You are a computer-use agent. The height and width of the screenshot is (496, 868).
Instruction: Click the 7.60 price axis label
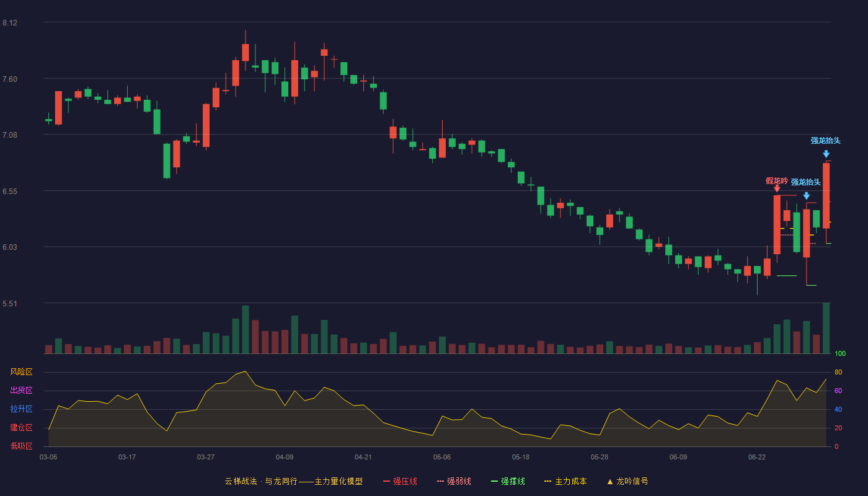(x=10, y=79)
